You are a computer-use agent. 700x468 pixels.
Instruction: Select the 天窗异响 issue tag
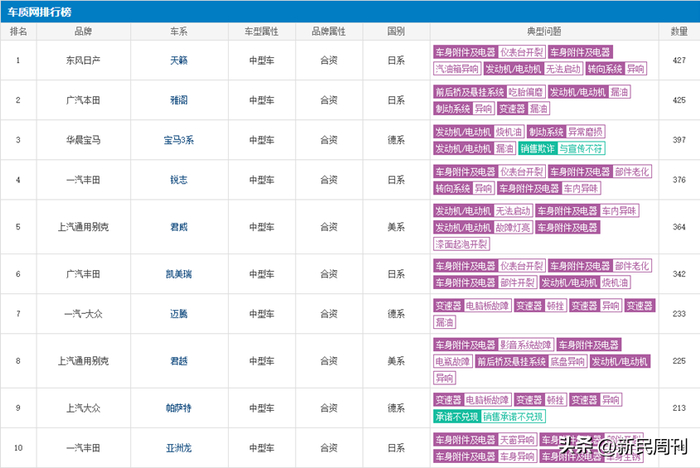[517, 440]
